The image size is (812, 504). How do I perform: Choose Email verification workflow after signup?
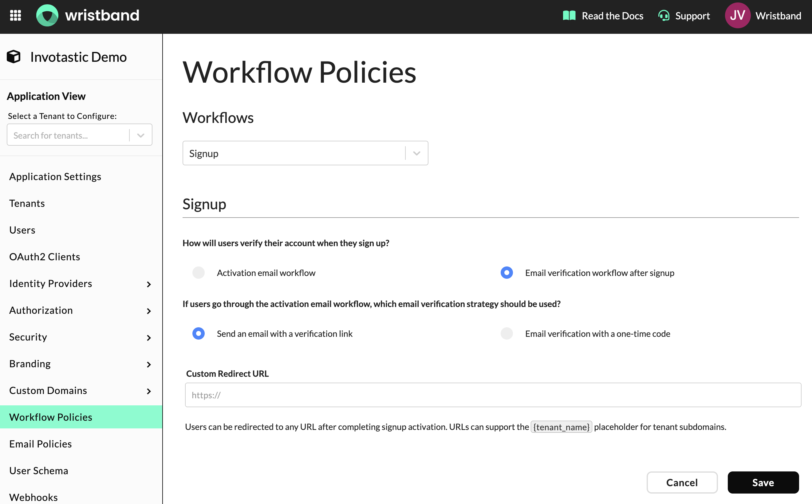point(506,273)
